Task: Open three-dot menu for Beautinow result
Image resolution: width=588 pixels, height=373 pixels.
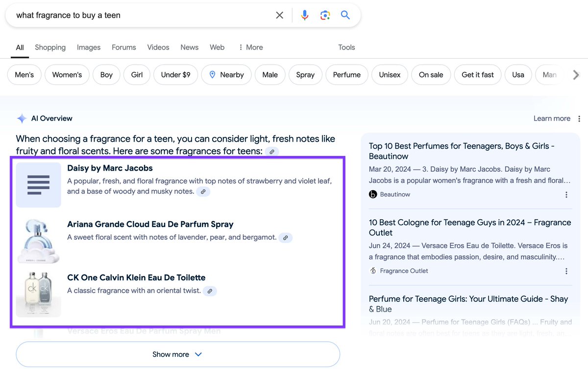Action: coord(566,195)
